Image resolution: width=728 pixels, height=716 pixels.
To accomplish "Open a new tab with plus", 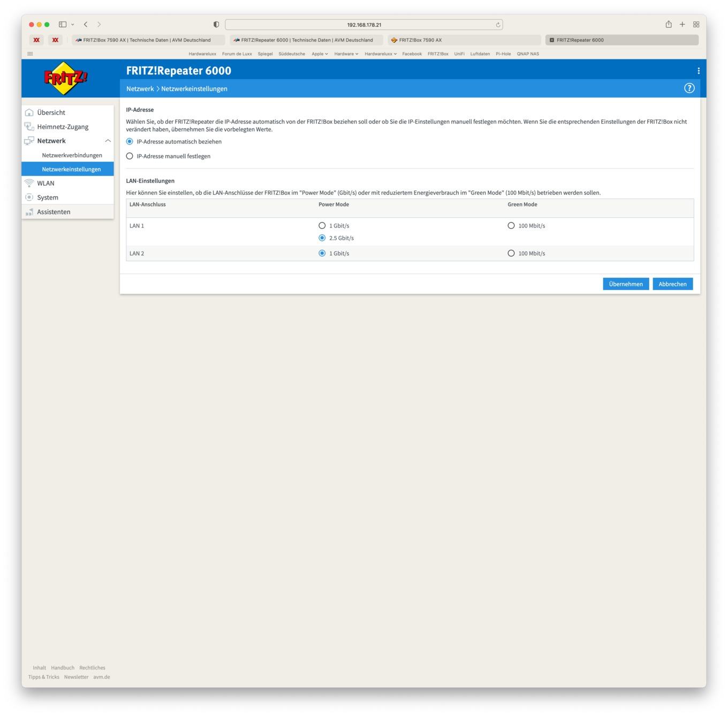I will point(682,24).
